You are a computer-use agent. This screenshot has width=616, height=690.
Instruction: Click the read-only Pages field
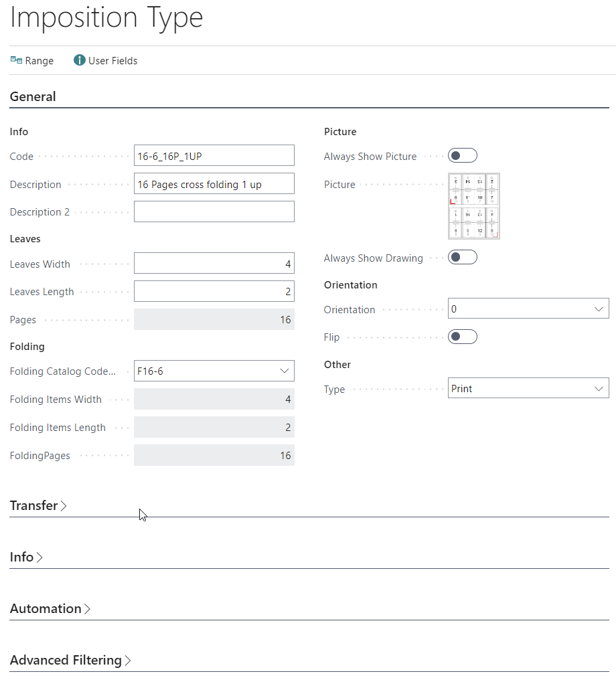point(214,320)
